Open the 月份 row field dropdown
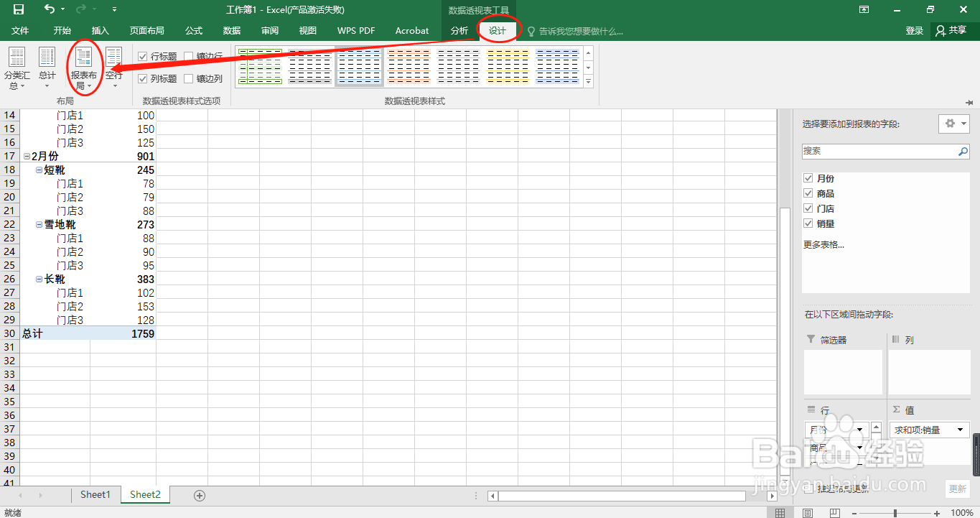Viewport: 980px width, 518px height. coord(860,430)
